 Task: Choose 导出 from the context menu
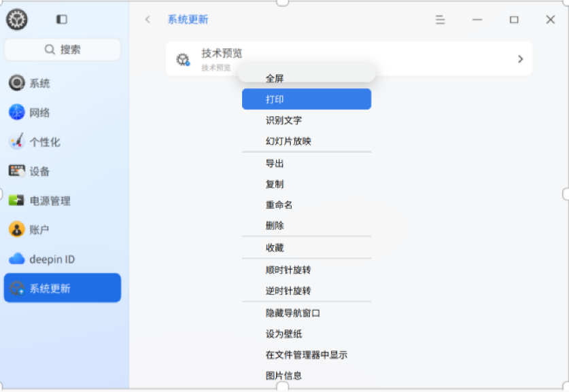307,164
